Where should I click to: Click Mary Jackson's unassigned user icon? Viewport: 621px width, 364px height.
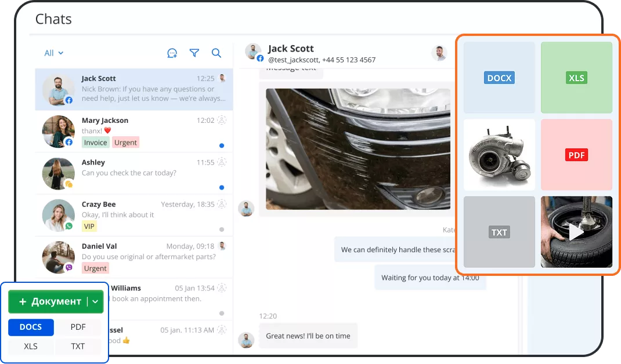[222, 120]
